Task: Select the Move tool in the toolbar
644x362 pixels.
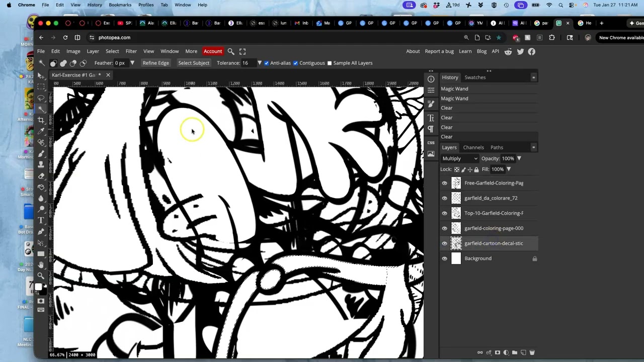Action: tap(41, 75)
